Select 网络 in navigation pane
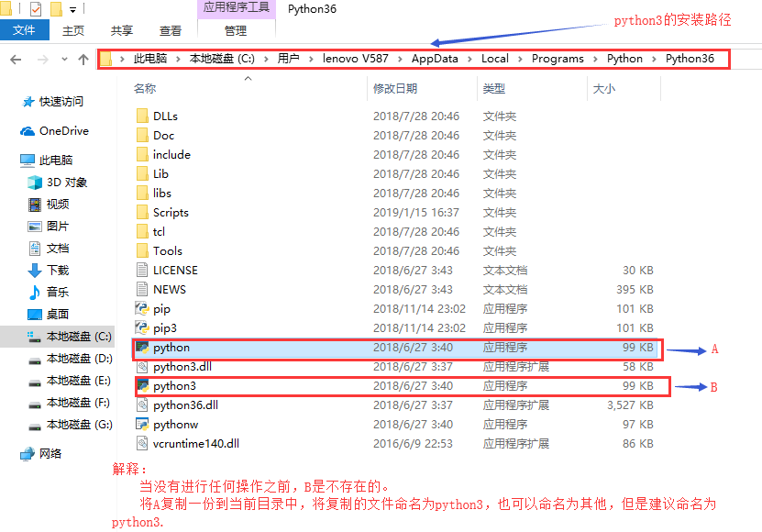762x532 pixels. click(x=41, y=454)
